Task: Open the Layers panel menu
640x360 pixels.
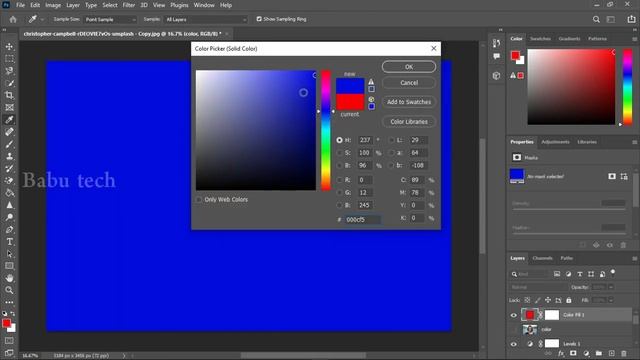Action: click(x=635, y=258)
